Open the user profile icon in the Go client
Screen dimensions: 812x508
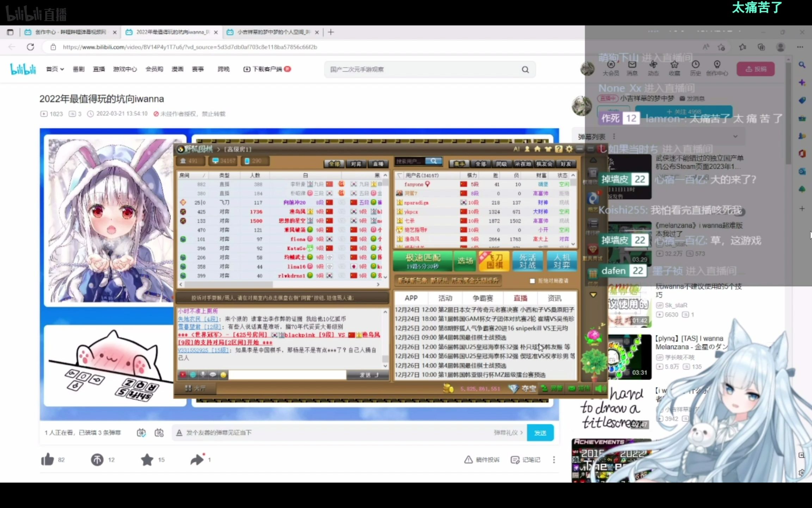(x=527, y=149)
